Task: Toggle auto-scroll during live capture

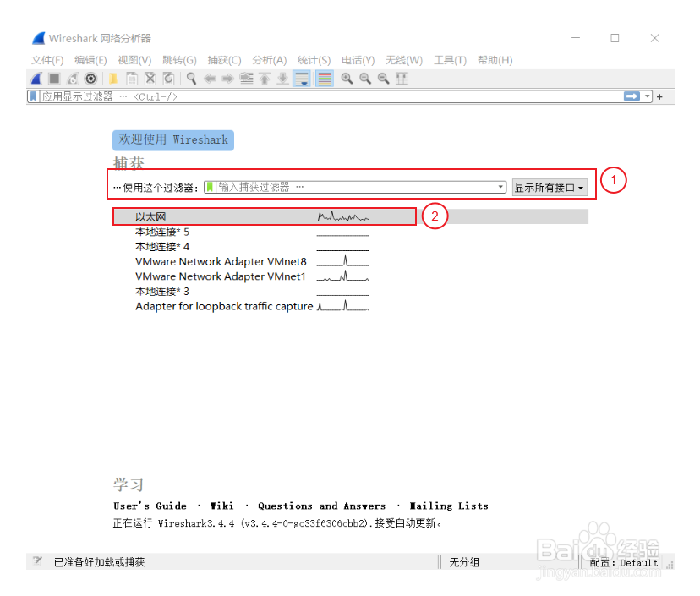Action: click(302, 79)
